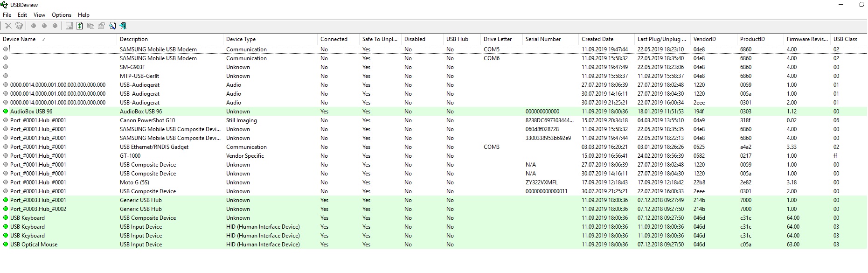Viewport: 868px width, 273px height.
Task: Click the Last Plug/Unplug column header
Action: [661, 39]
